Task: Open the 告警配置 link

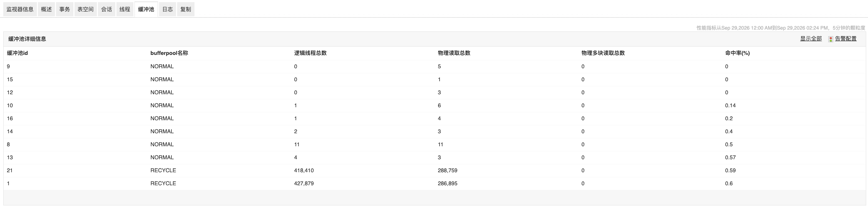Action: (846, 39)
